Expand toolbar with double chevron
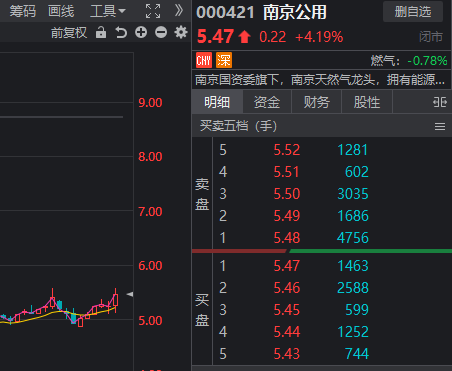This screenshot has width=452, height=371. click(179, 11)
